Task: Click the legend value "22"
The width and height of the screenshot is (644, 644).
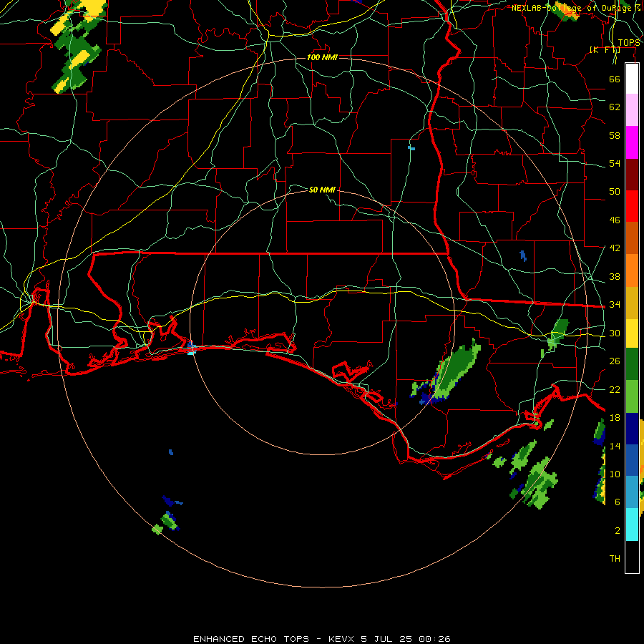Action: pyautogui.click(x=615, y=389)
